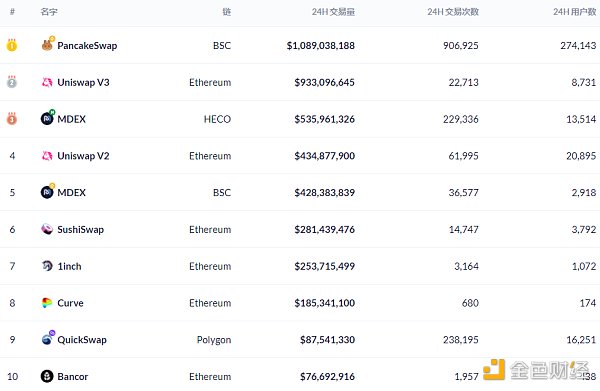600x391 pixels.
Task: Sort by 24H交易次数 column header
Action: pyautogui.click(x=453, y=12)
